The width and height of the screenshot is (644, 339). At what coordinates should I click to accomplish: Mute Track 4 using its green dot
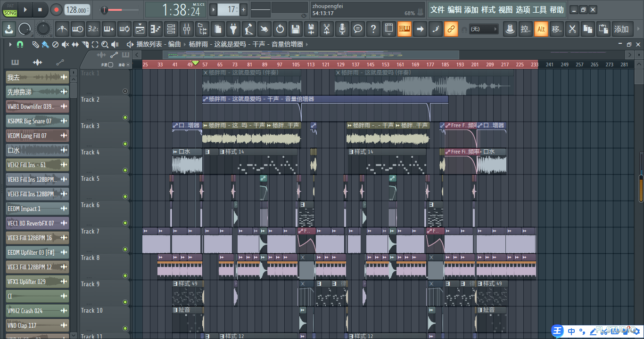click(x=125, y=170)
